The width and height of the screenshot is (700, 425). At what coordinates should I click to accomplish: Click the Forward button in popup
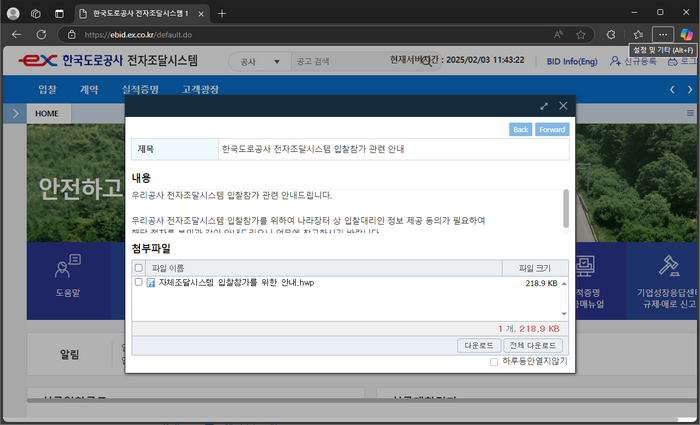pos(552,129)
